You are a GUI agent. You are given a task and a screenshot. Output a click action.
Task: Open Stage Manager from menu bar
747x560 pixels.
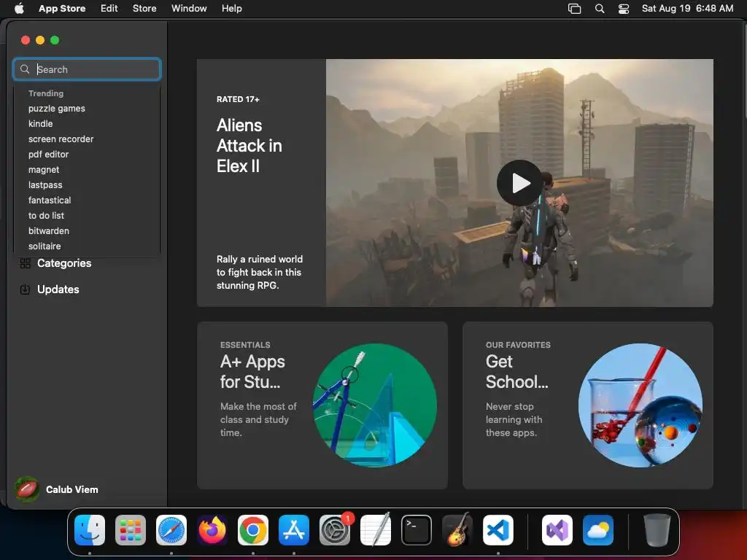click(575, 9)
